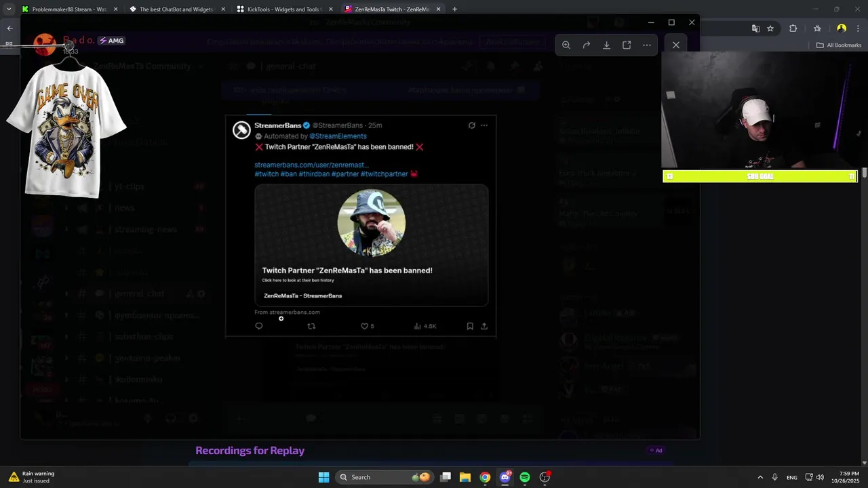
Task: Open the streamerbans.com/user/zenremast link
Action: pyautogui.click(x=311, y=165)
